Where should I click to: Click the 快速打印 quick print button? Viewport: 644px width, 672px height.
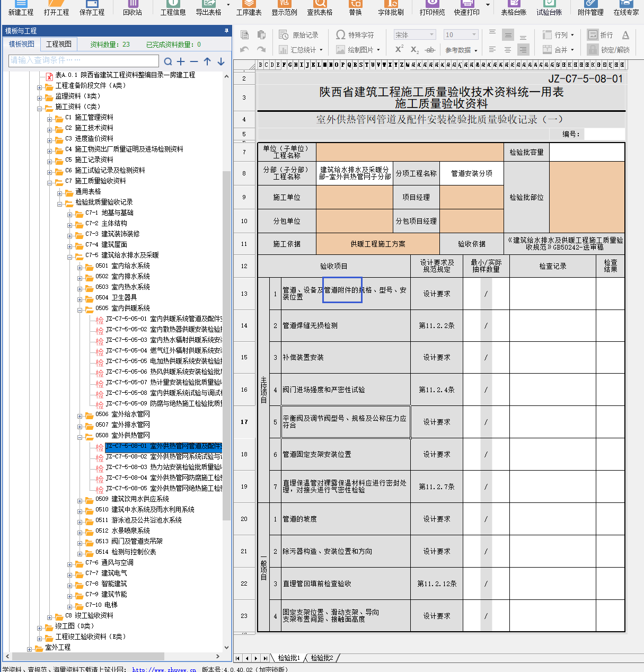pyautogui.click(x=467, y=8)
